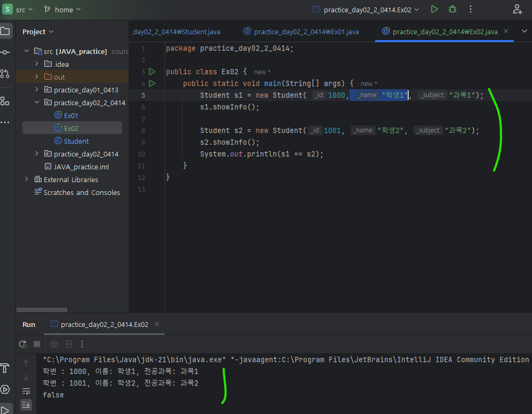The width and height of the screenshot is (532, 414).
Task: Show more tool windows ellipsis
Action: 5,122
